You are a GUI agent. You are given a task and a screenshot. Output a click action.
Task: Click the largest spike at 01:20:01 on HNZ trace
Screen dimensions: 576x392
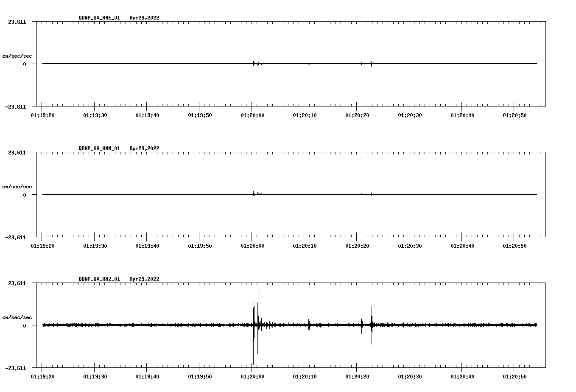[257, 318]
